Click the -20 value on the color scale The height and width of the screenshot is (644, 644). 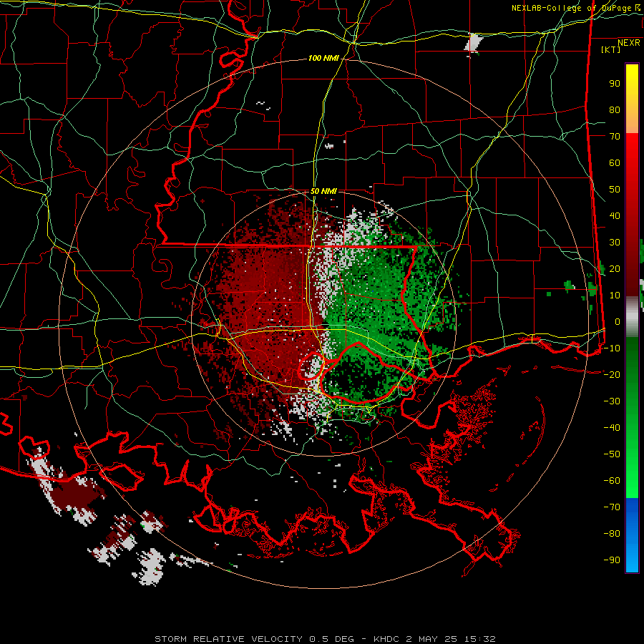pos(612,374)
